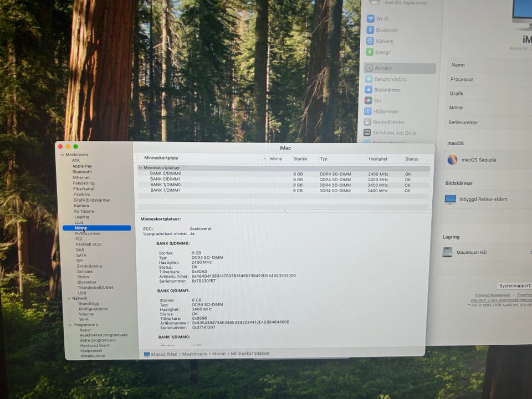Click the Wi-Fi icon in System Settings sidebar
The width and height of the screenshot is (532, 399).
[371, 19]
